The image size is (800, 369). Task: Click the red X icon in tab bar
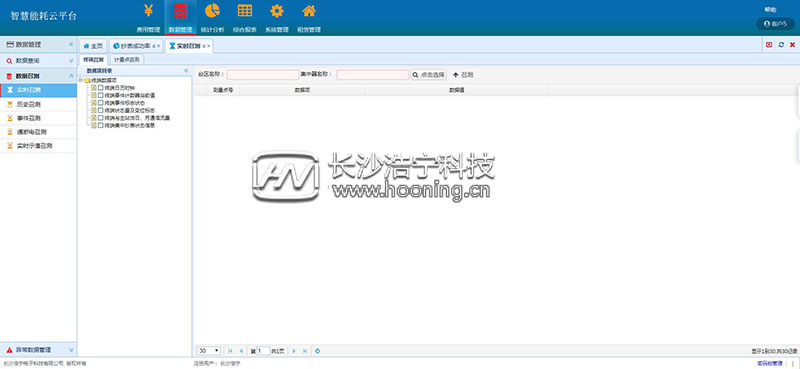click(x=792, y=45)
